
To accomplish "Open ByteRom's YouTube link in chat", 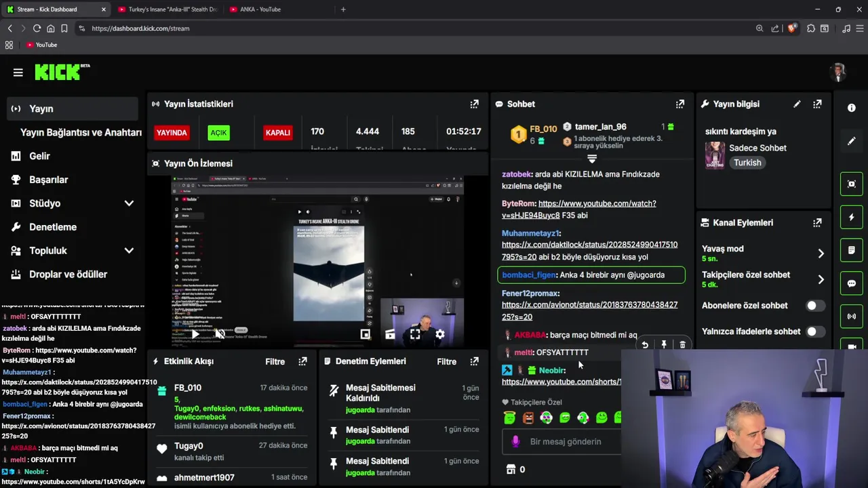I will (578, 209).
